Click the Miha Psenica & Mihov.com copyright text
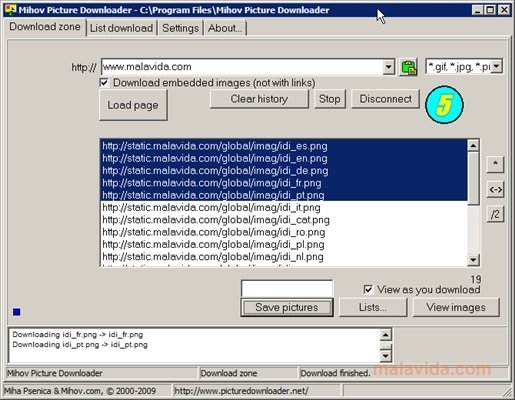515x400 pixels. pos(80,391)
